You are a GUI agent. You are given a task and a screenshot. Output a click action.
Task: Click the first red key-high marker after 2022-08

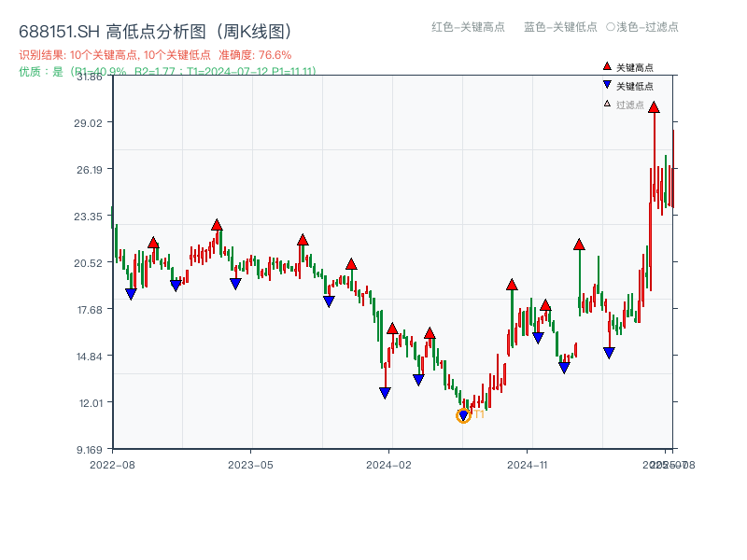[x=153, y=243]
